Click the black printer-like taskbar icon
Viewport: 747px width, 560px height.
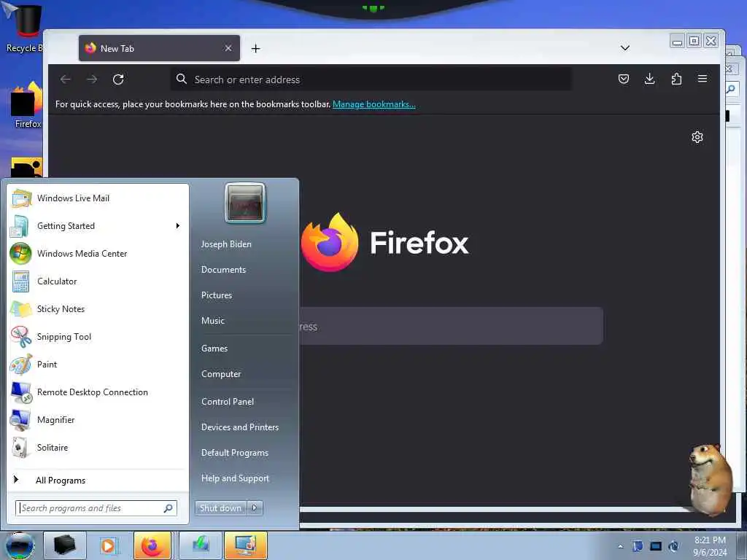(x=65, y=545)
